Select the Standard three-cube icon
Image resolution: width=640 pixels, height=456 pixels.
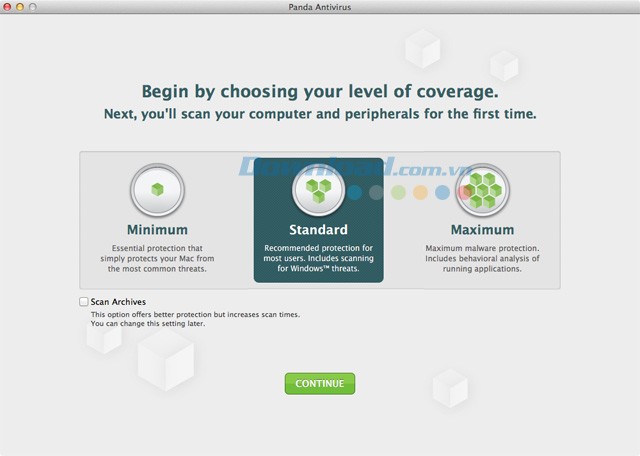[x=318, y=189]
